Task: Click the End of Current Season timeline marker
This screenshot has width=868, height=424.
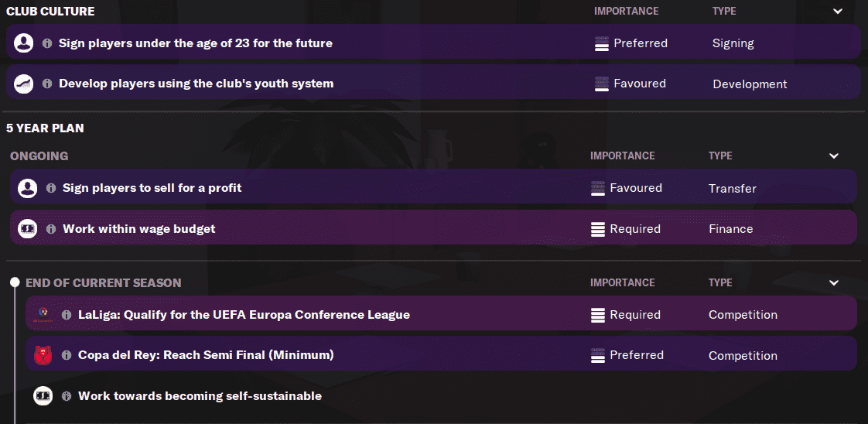Action: tap(14, 283)
